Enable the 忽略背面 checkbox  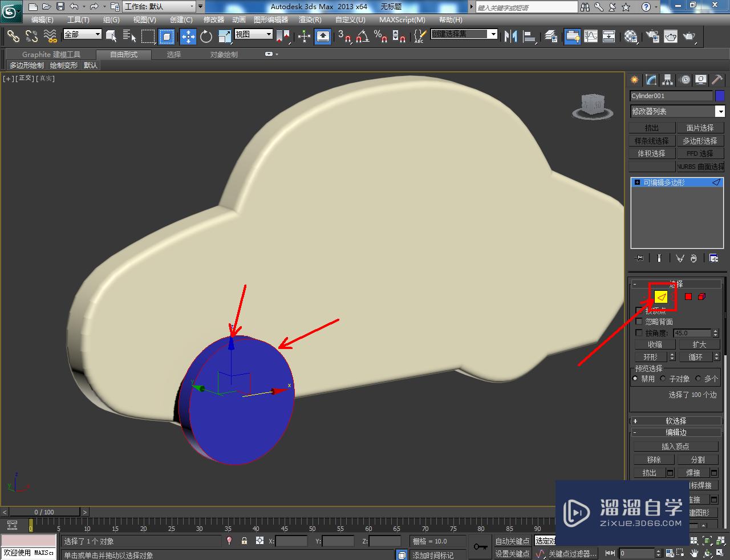pyautogui.click(x=639, y=322)
